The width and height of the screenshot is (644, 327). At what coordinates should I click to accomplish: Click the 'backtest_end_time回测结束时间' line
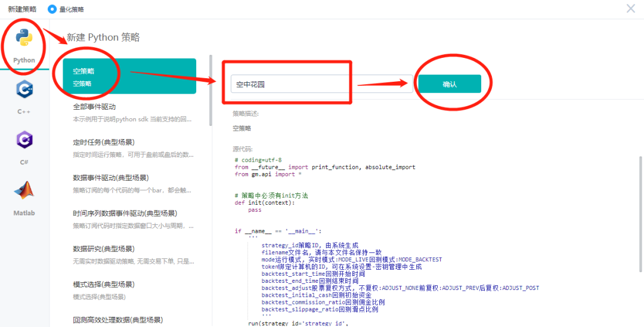pos(309,280)
